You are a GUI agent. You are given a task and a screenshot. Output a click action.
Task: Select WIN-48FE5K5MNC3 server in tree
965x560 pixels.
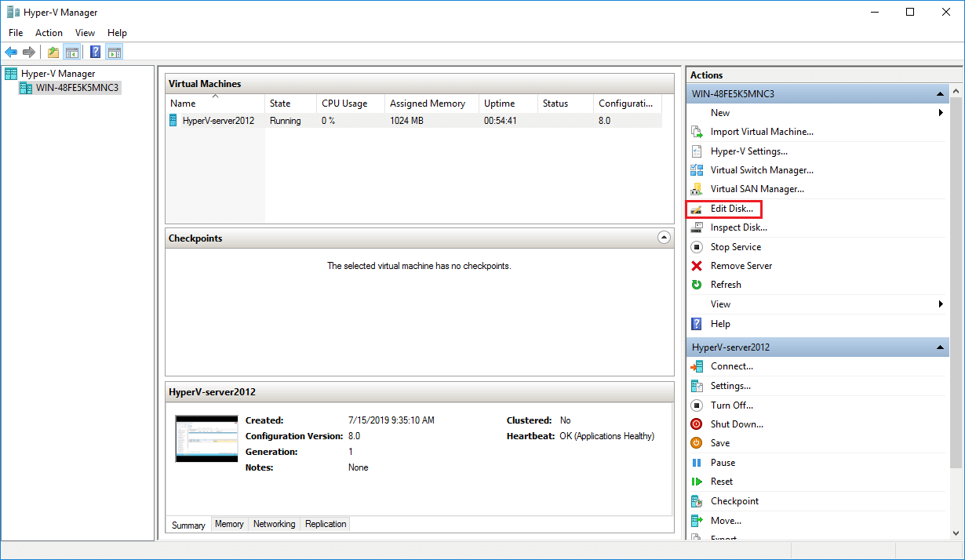point(77,88)
